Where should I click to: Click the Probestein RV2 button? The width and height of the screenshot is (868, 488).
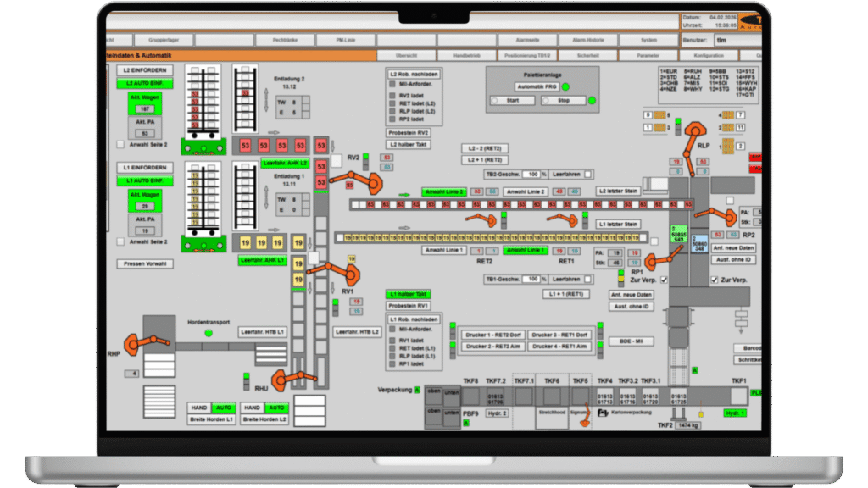tap(409, 133)
